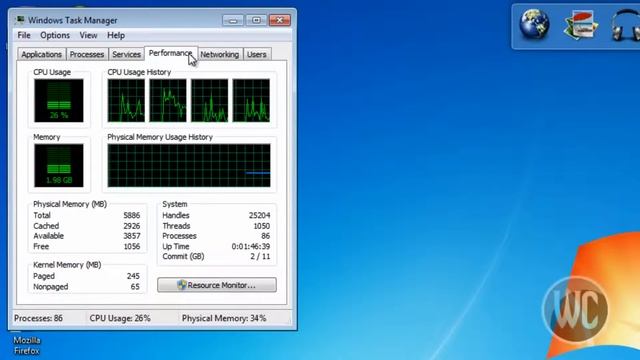Open the picture slideshow gadget icon

(580, 26)
